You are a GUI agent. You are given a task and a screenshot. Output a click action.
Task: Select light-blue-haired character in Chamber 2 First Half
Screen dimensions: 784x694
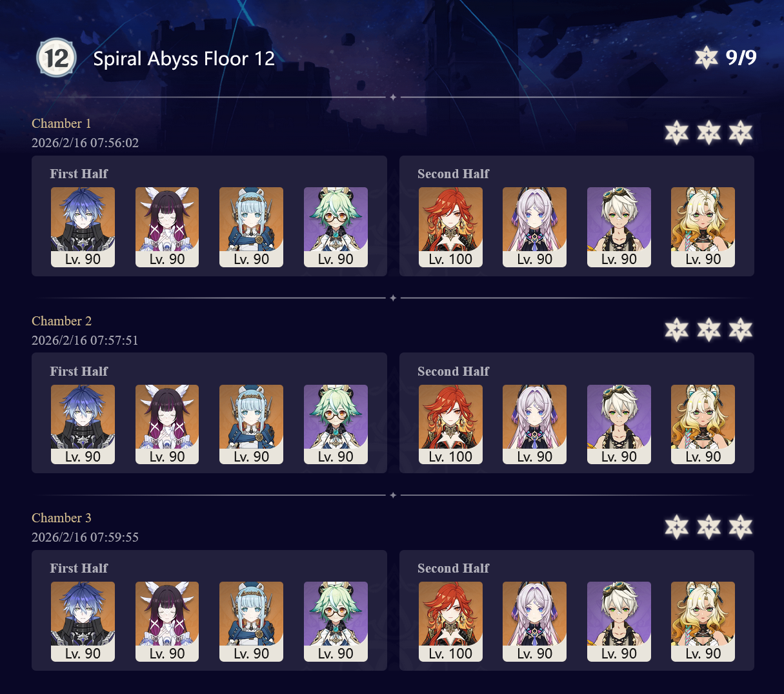252,425
